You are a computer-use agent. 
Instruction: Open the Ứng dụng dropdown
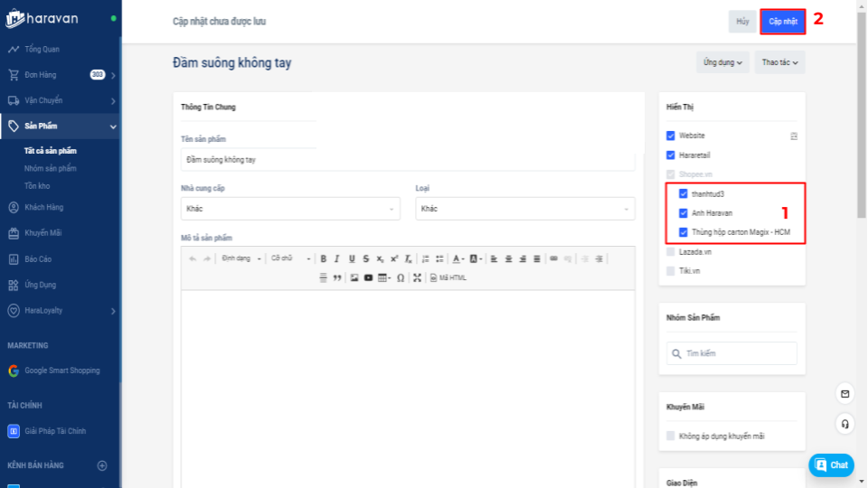pos(722,63)
